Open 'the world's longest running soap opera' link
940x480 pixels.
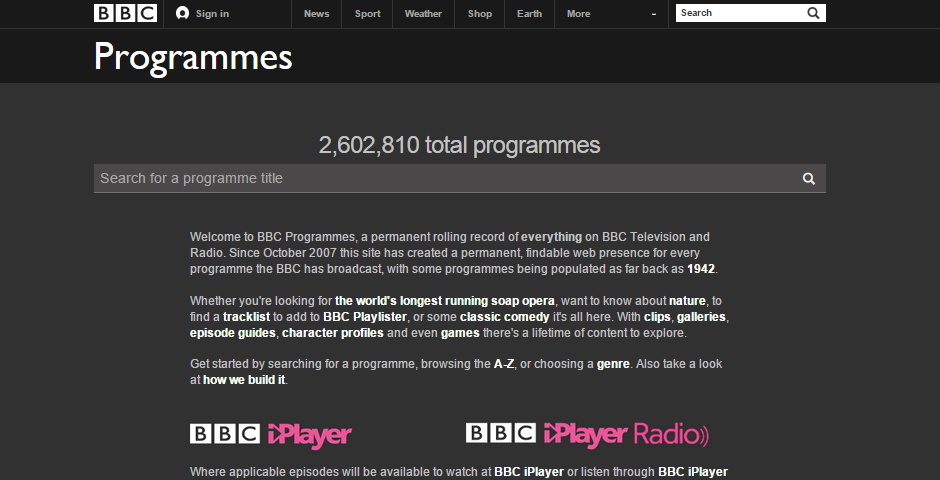coord(445,301)
